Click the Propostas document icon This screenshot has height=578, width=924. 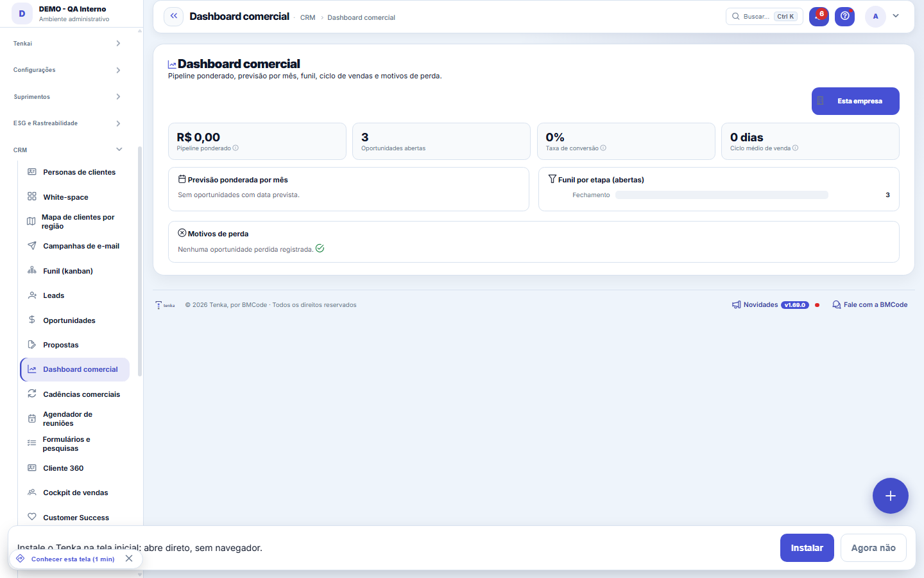coord(32,345)
